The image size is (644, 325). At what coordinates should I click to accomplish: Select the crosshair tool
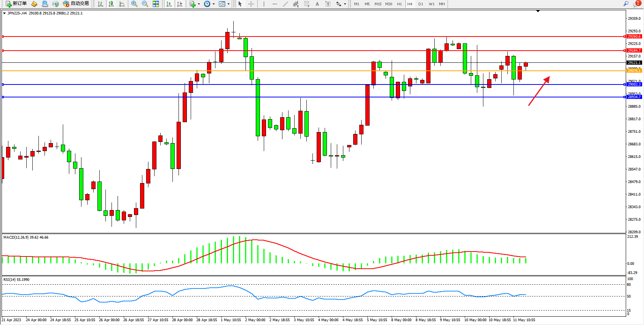click(251, 4)
